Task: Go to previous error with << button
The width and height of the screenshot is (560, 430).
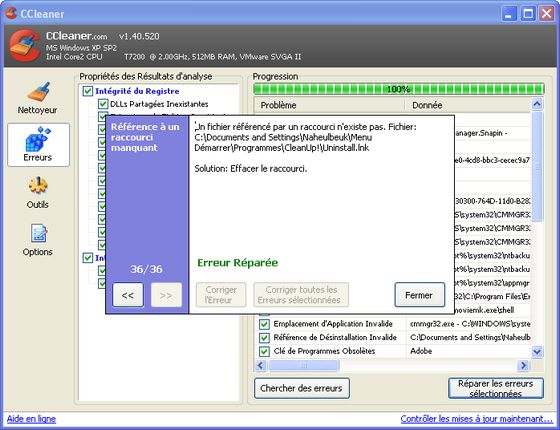Action: coord(128,295)
